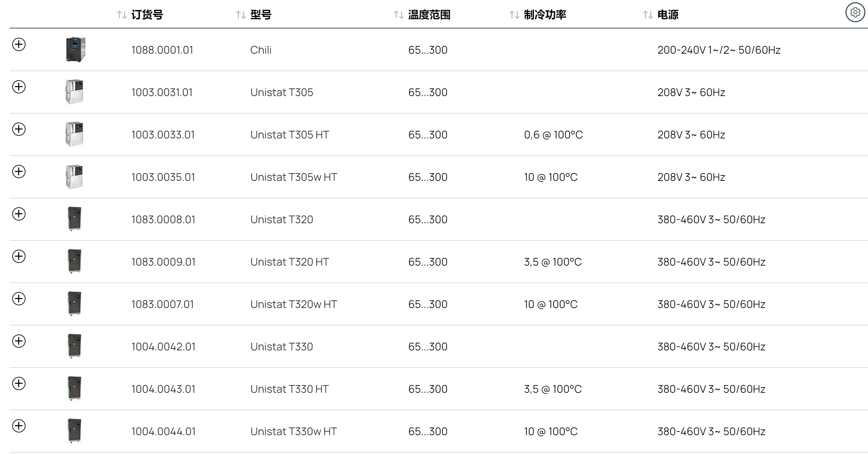Open the Unistat T305 HT product image
The image size is (868, 454).
75,134
